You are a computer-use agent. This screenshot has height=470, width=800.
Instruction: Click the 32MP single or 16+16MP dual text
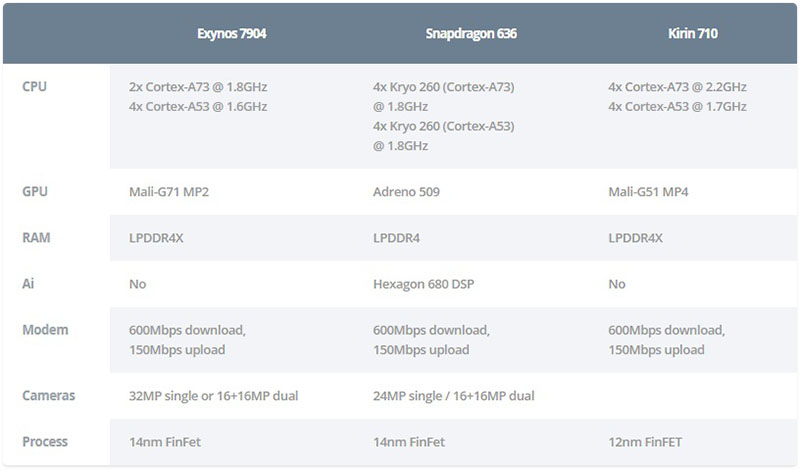point(213,396)
